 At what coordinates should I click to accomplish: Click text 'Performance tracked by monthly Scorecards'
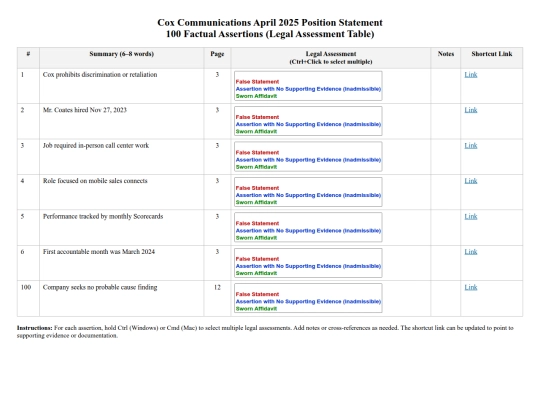point(103,217)
